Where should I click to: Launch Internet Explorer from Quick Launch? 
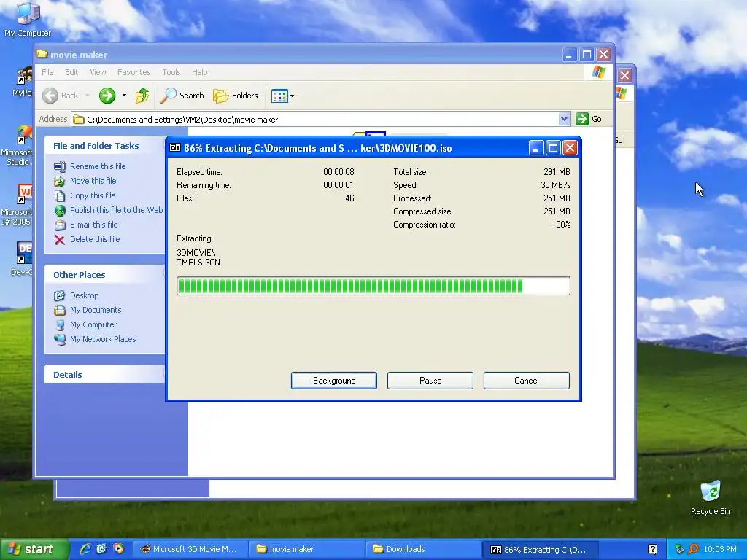pos(85,549)
